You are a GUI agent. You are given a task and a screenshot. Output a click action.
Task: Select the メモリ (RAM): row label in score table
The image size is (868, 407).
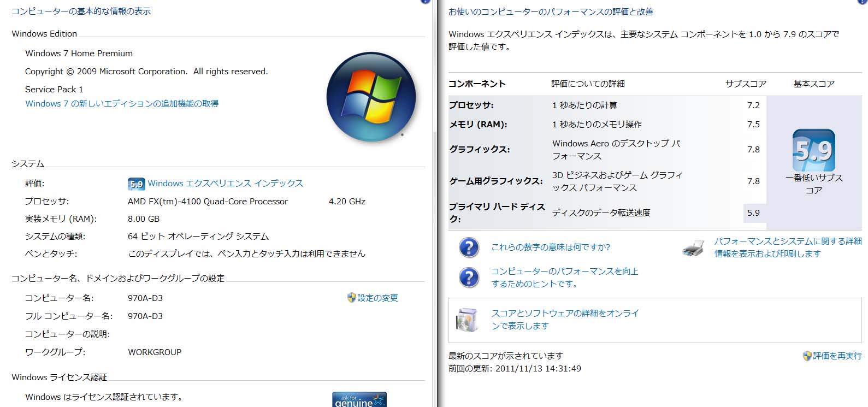tap(478, 125)
